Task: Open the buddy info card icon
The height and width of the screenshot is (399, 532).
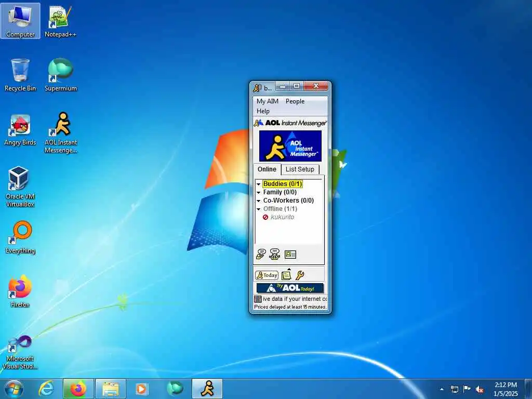Action: click(290, 255)
